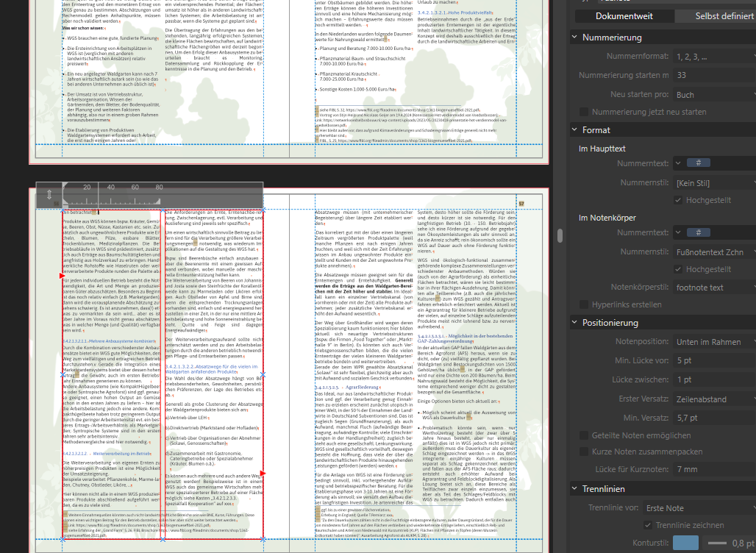Click heading 'Mehrere Anbausysteme kombiniert'
The width and height of the screenshot is (756, 553).
pyautogui.click(x=121, y=341)
